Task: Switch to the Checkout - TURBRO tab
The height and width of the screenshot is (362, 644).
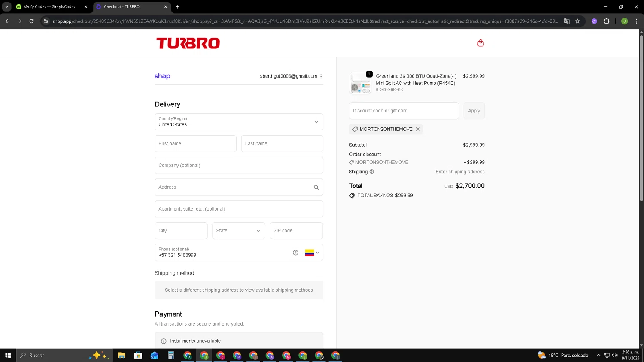Action: (131, 7)
